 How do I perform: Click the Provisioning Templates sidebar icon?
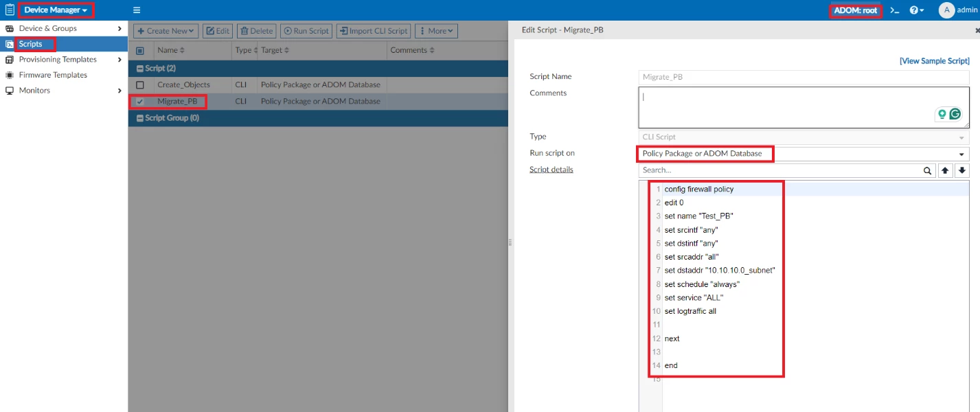(10, 60)
